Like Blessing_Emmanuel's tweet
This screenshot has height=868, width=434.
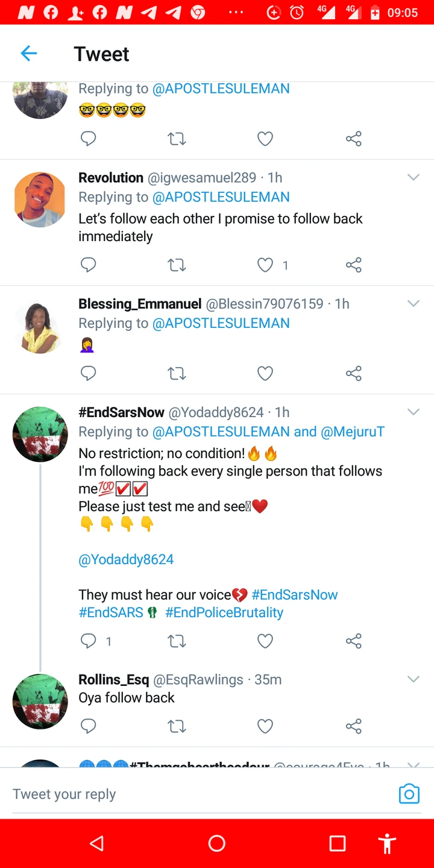(265, 374)
